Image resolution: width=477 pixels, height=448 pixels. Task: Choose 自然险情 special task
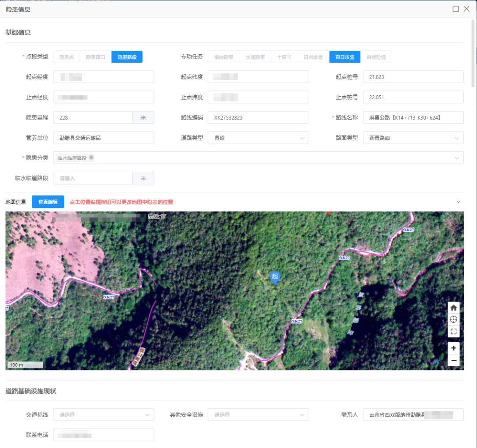(376, 57)
